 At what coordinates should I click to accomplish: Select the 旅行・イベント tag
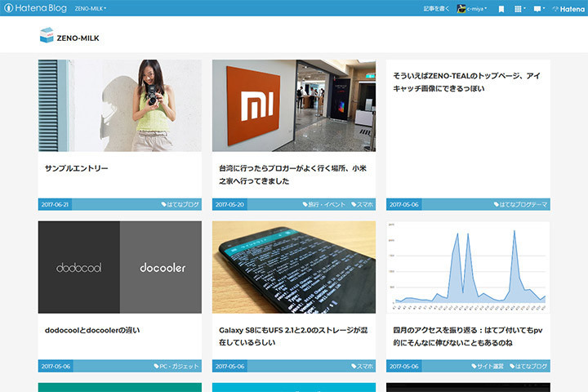(323, 204)
